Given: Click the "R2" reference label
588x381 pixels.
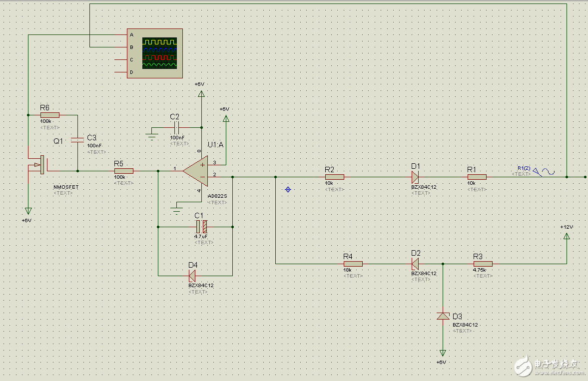Looking at the screenshot, I should point(329,169).
